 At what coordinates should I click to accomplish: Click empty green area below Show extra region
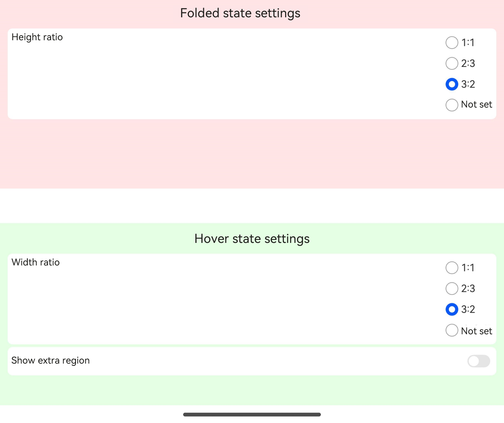(x=252, y=390)
